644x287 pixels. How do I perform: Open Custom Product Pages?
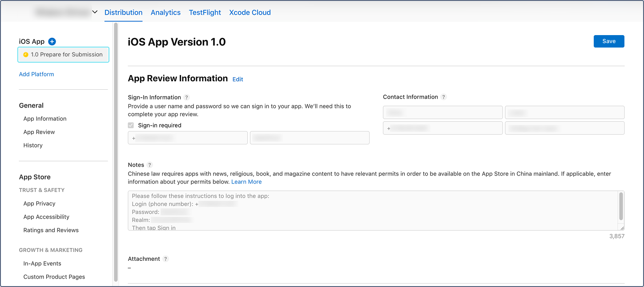[54, 277]
